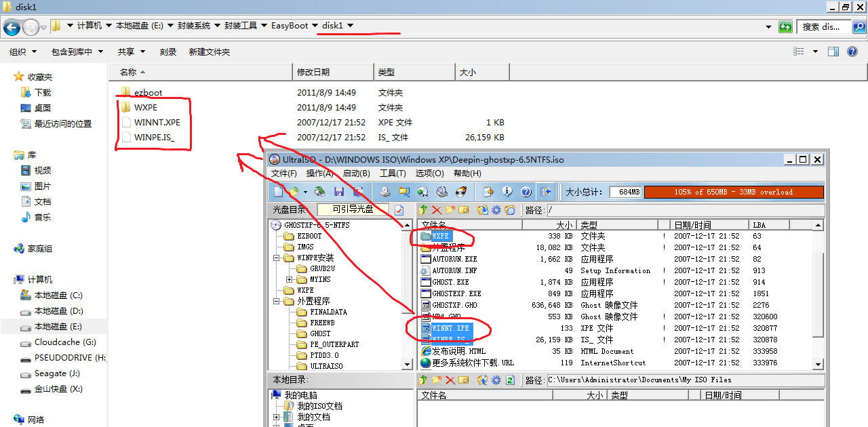This screenshot has width=868, height=427.
Task: Click the refresh icon in local pane toolbar
Action: pos(510,380)
